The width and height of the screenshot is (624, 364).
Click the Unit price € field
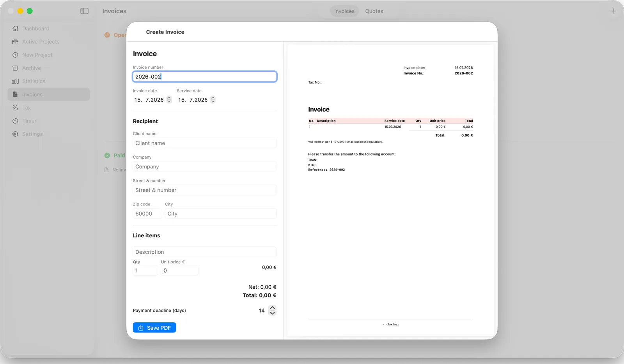pos(179,270)
